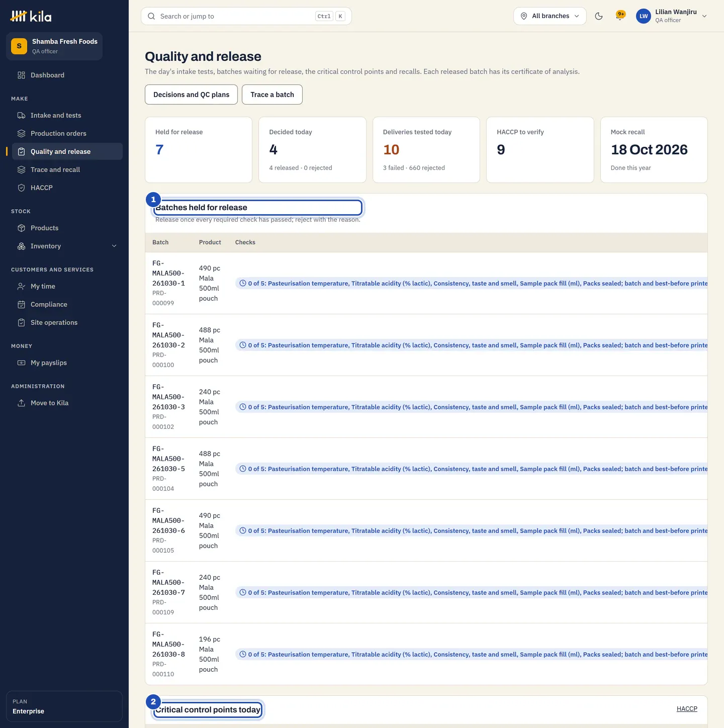Click the Held for release card
The image size is (724, 728).
pyautogui.click(x=199, y=150)
